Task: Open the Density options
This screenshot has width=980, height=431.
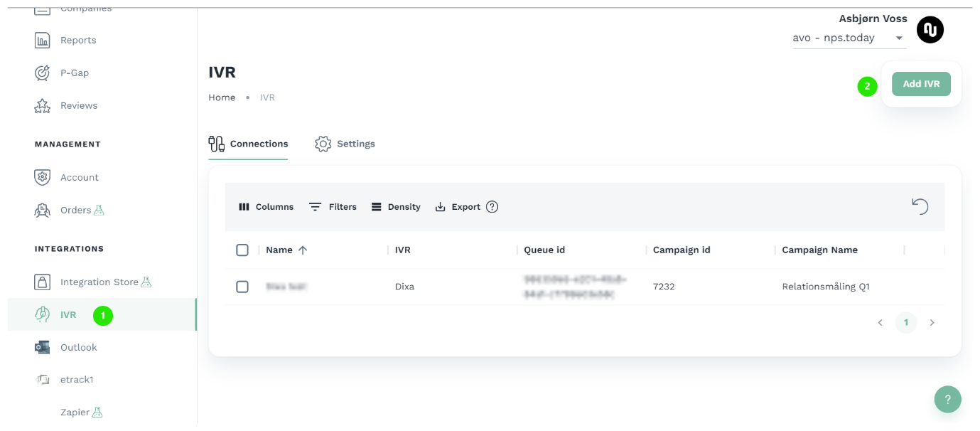Action: [x=396, y=207]
